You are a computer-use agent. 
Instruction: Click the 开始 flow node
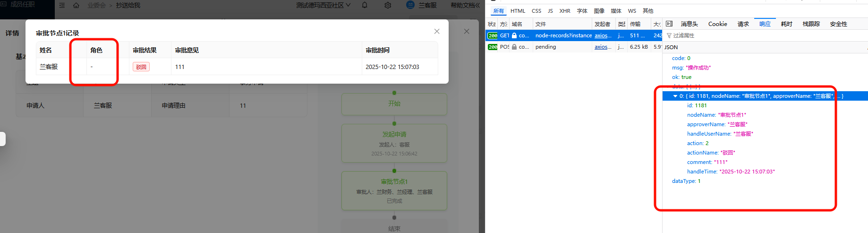pos(394,104)
